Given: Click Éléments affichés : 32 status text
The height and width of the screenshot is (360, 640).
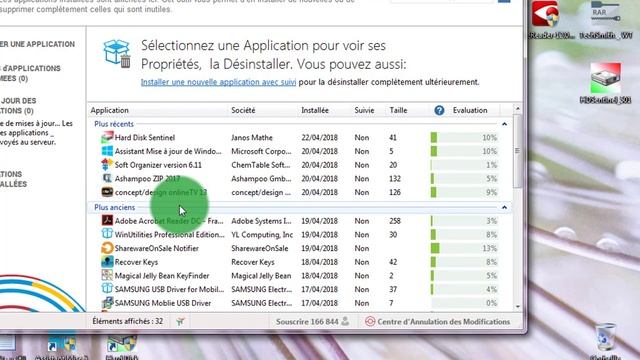Looking at the screenshot, I should [128, 321].
